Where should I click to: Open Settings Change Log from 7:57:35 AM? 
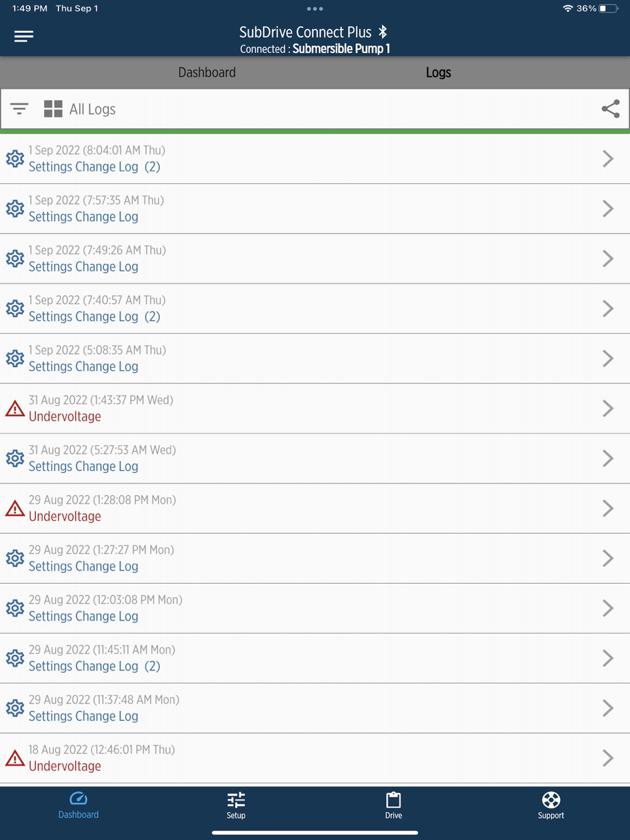coord(315,209)
